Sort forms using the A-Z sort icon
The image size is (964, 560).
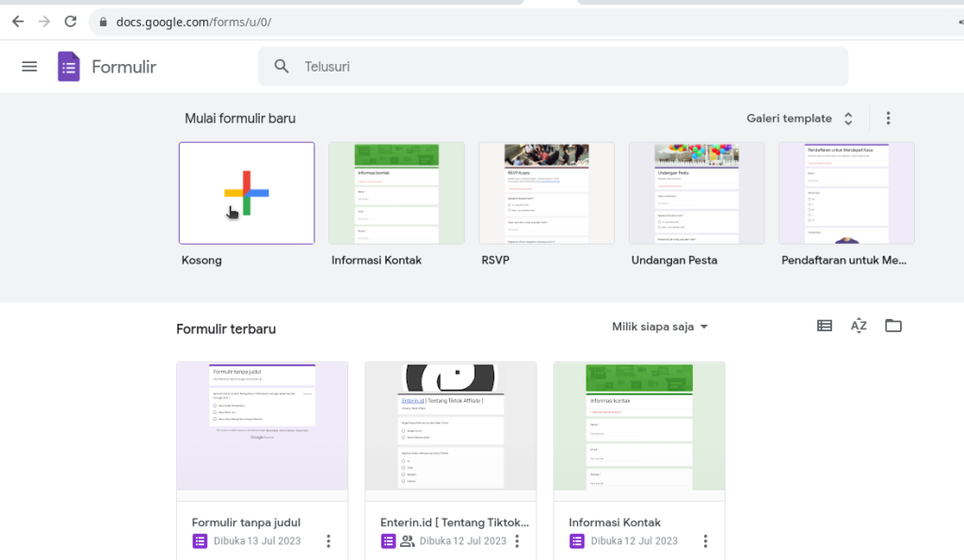[858, 325]
